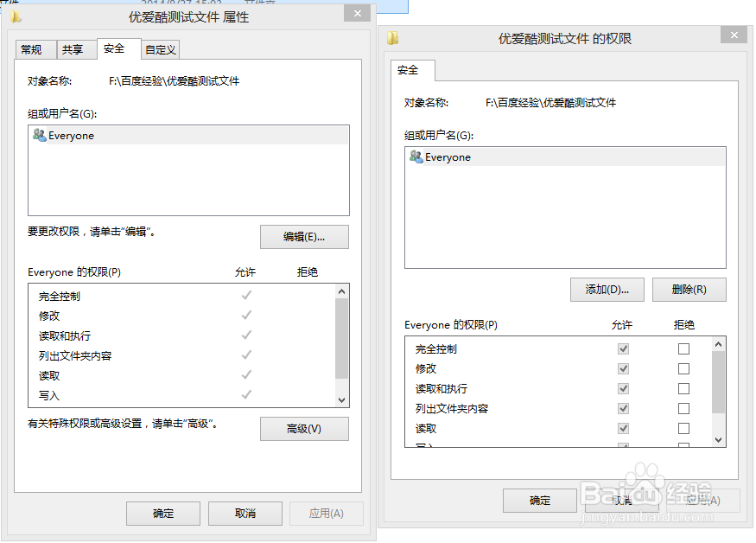Confirm the Permissions dialog with 确定
Image resolution: width=756 pixels, height=543 pixels.
(539, 500)
